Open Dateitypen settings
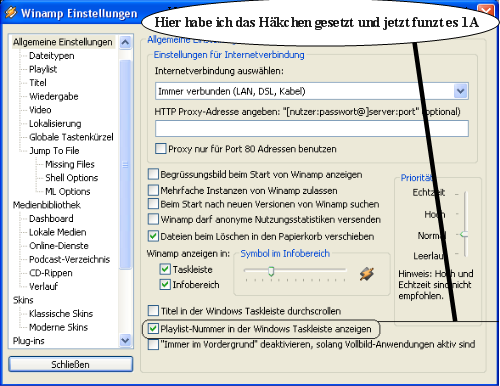 point(52,56)
